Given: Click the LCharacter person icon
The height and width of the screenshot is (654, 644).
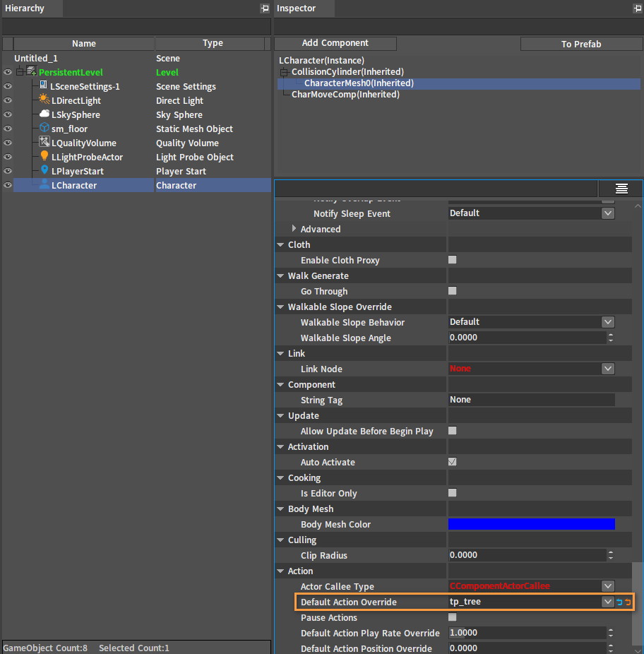Looking at the screenshot, I should (44, 184).
